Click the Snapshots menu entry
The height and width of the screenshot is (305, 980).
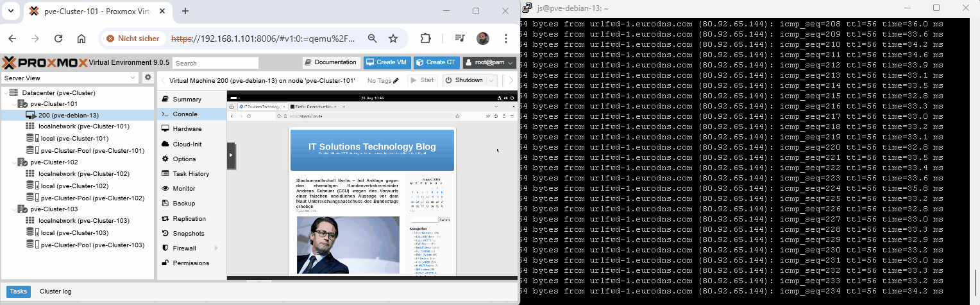point(188,233)
